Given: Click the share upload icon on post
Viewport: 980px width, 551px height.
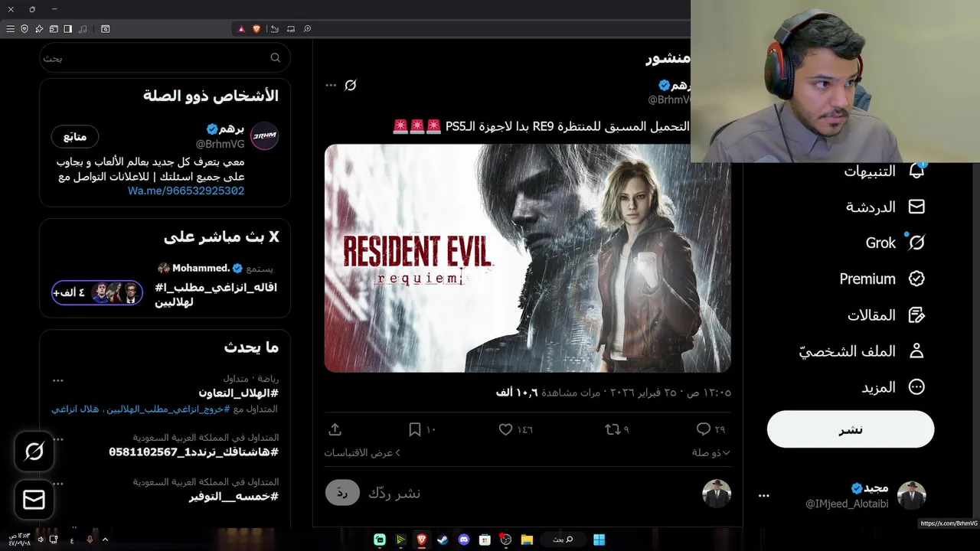Looking at the screenshot, I should (x=335, y=429).
